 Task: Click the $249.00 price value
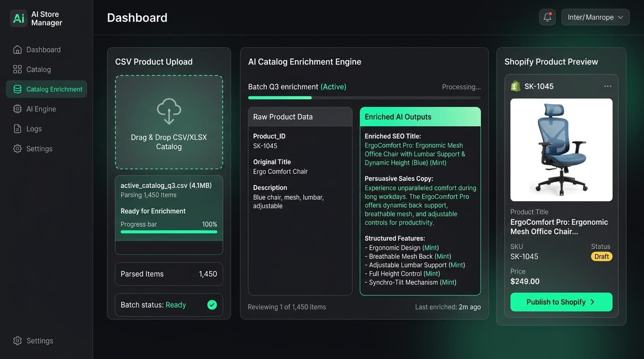tap(525, 281)
